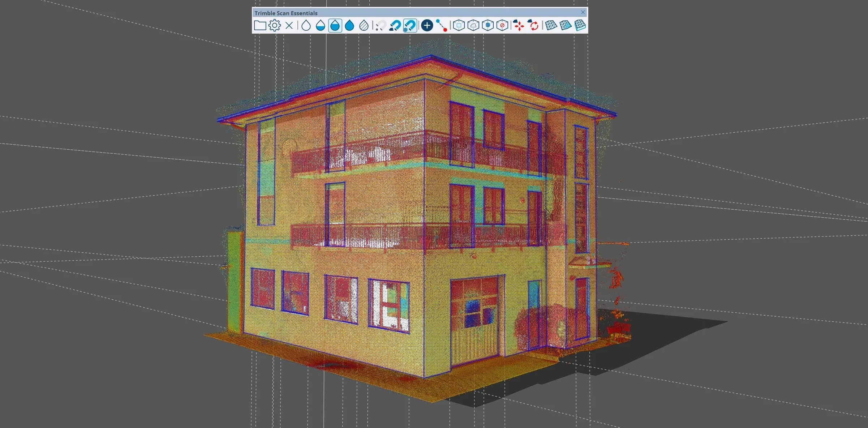Select the hatched droplet display icon
The height and width of the screenshot is (428, 868).
click(x=364, y=26)
